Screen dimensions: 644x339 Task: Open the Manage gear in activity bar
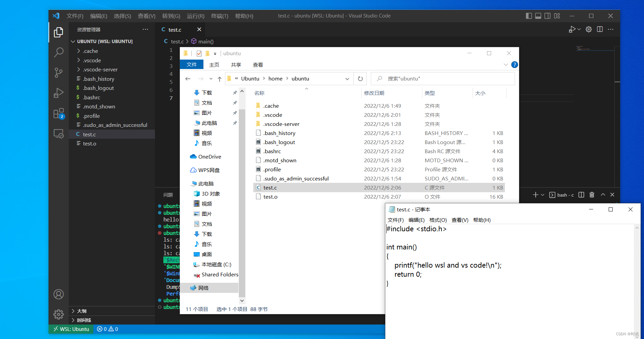point(58,314)
